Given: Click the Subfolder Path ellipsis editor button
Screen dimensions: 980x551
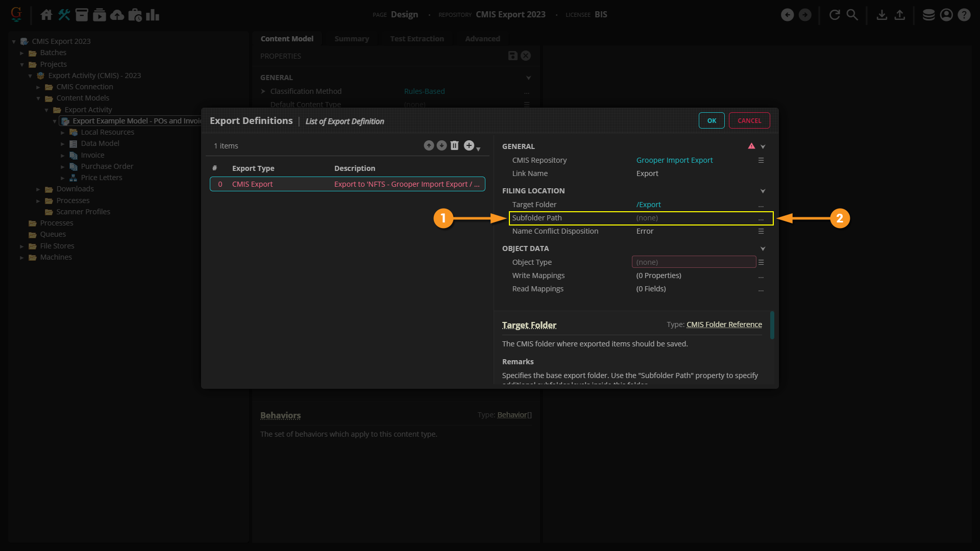Looking at the screenshot, I should (x=761, y=218).
